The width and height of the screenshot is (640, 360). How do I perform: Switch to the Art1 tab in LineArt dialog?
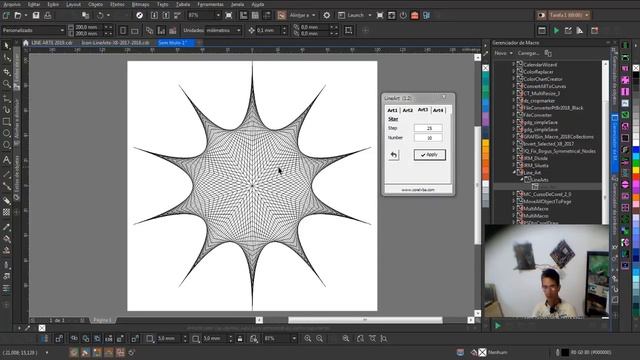(392, 111)
